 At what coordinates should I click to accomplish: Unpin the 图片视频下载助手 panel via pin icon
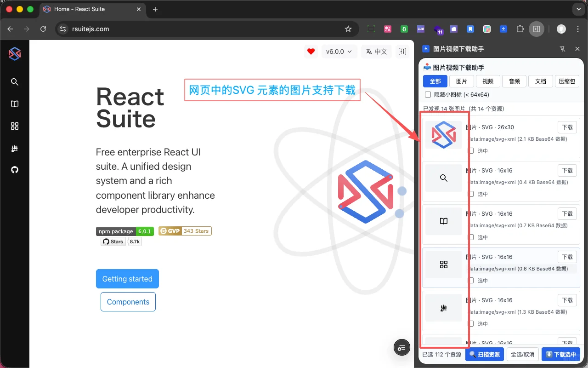pos(562,49)
